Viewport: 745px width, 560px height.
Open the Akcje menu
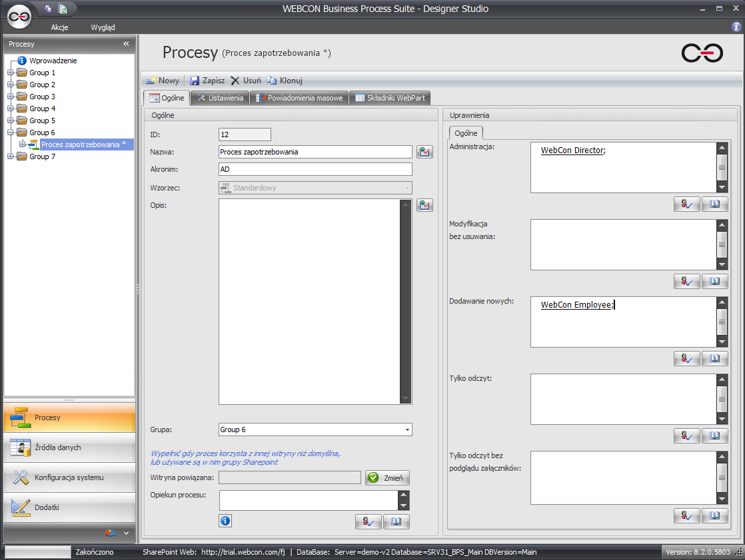[x=59, y=27]
